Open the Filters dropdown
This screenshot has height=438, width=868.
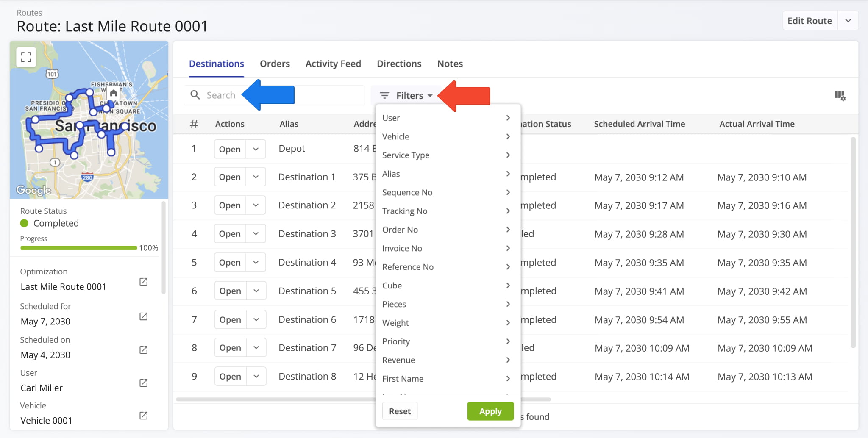(406, 96)
